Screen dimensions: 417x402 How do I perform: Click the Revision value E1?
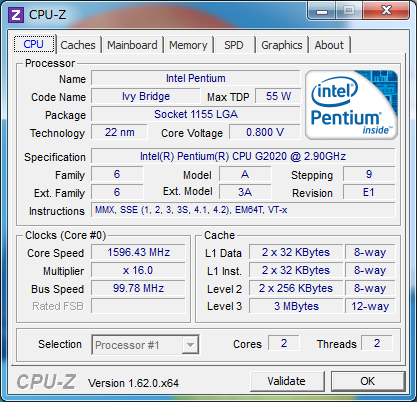tap(369, 192)
